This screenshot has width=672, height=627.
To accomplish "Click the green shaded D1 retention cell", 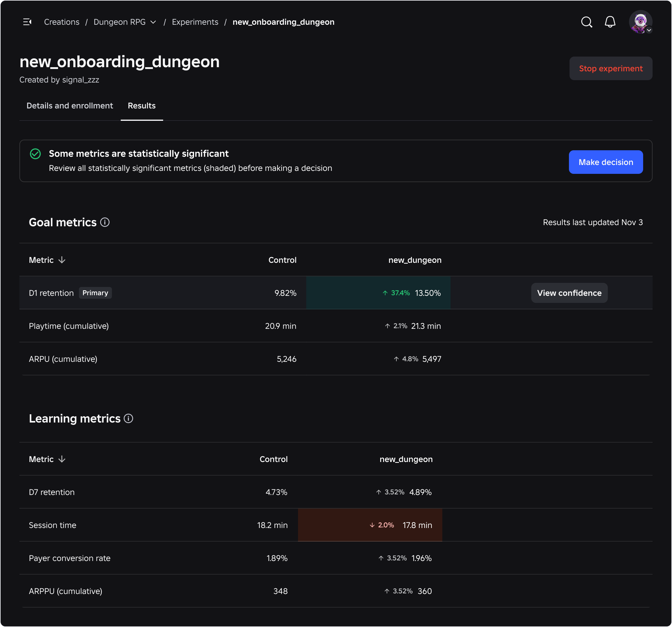I will click(378, 293).
